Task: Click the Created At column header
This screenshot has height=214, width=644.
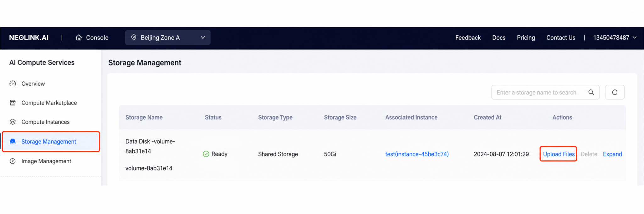Action: [487, 117]
